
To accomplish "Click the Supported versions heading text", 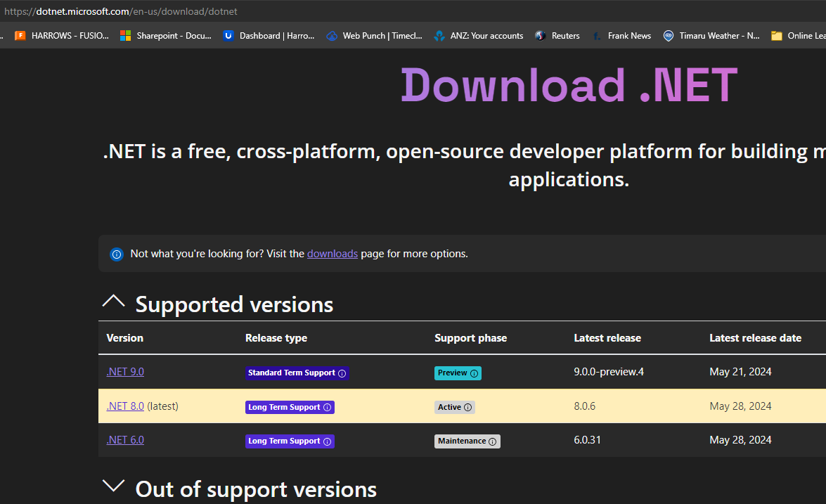I will click(234, 304).
